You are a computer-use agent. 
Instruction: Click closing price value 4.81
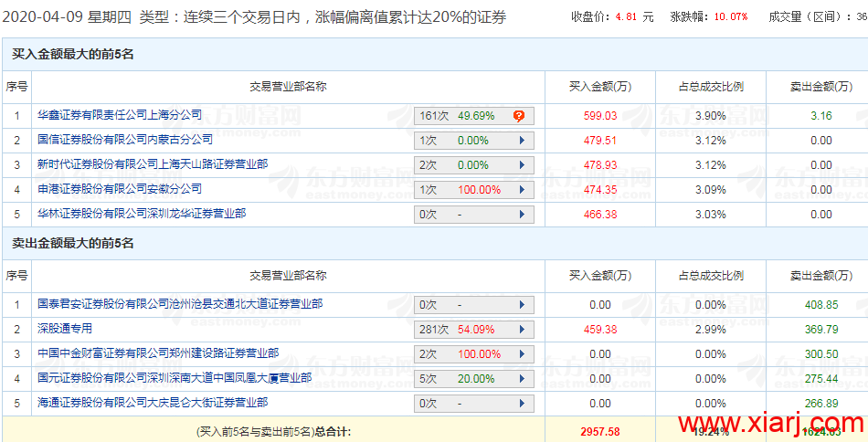627,17
